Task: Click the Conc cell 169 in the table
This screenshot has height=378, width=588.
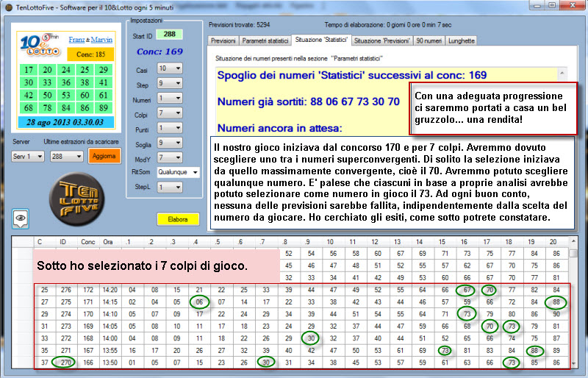Action: [88, 327]
